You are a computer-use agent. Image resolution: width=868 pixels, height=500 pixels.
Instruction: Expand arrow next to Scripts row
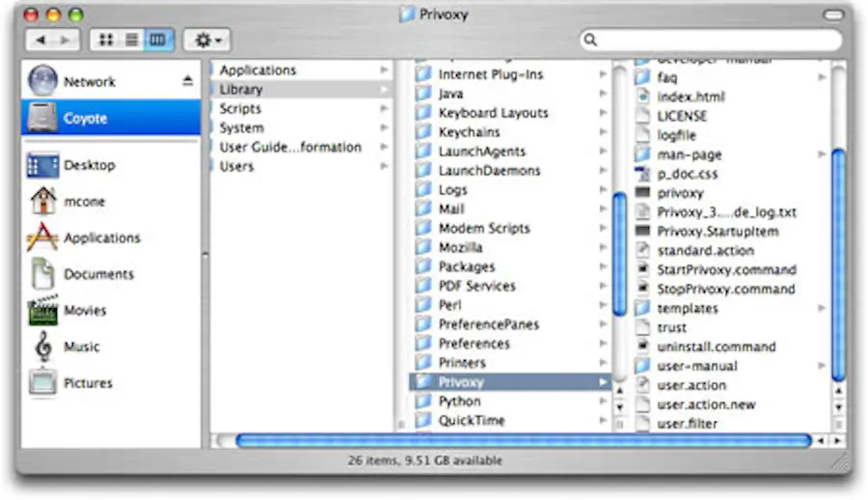pyautogui.click(x=384, y=109)
